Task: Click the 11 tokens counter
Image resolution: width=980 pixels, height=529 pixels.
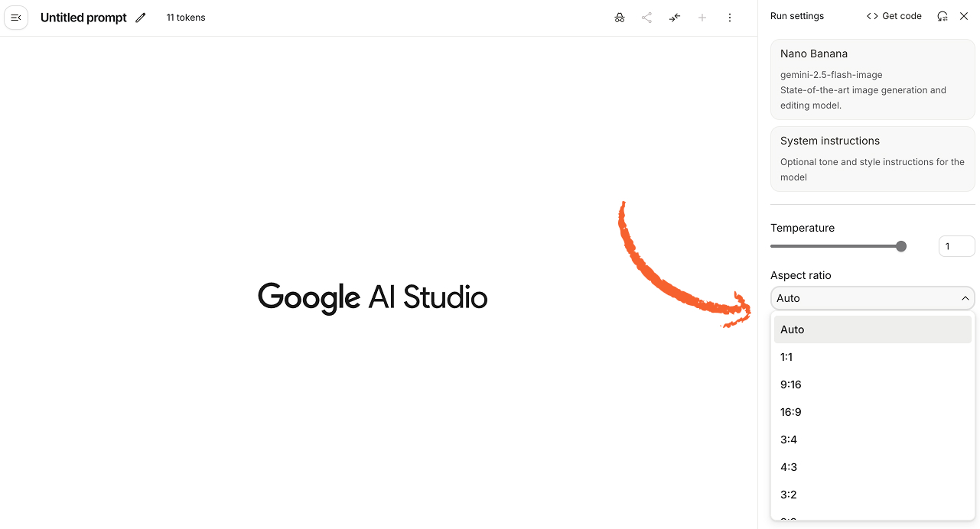Action: (186, 18)
